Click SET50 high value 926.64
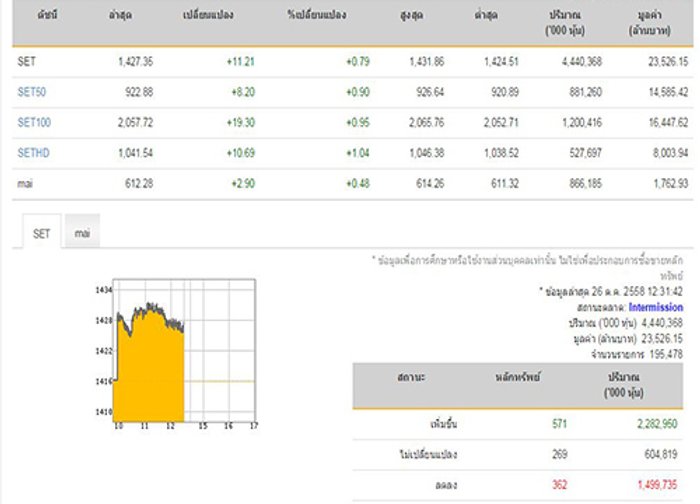700x504 pixels. [x=430, y=92]
